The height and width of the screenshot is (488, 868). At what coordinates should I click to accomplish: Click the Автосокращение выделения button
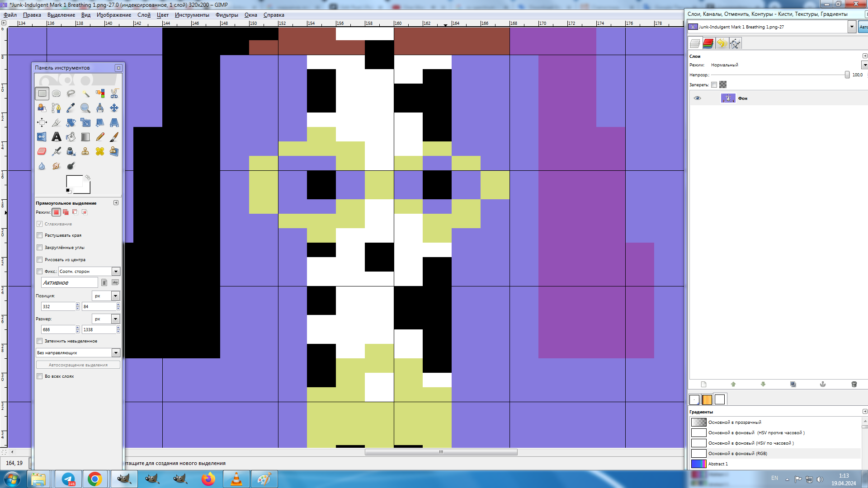point(78,365)
